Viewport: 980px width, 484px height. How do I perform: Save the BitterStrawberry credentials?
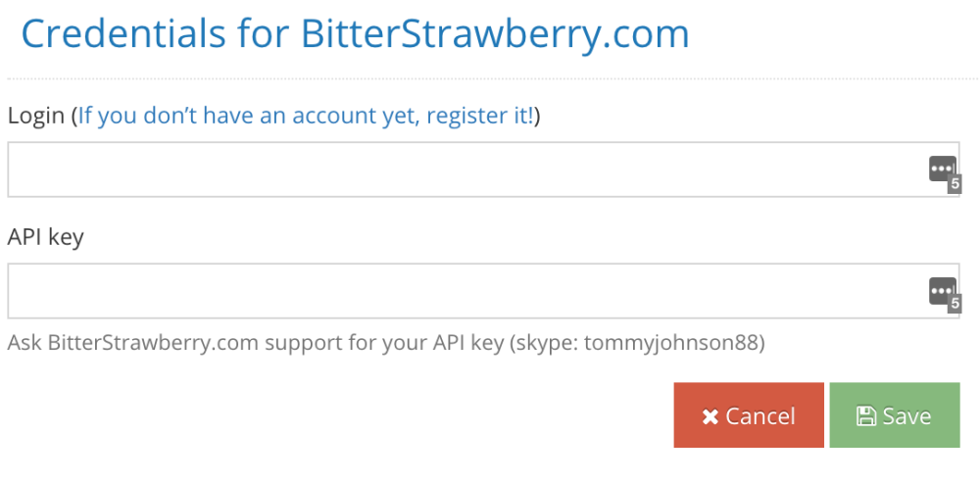pos(895,415)
